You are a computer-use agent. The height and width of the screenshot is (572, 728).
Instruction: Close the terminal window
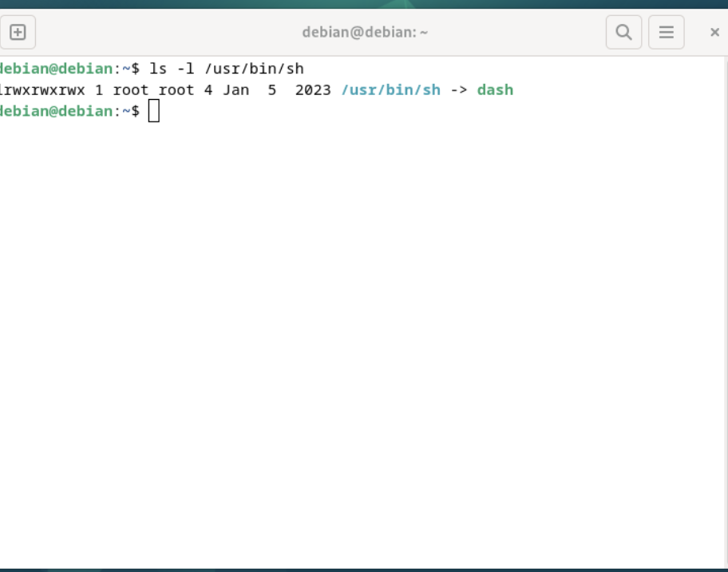[714, 33]
